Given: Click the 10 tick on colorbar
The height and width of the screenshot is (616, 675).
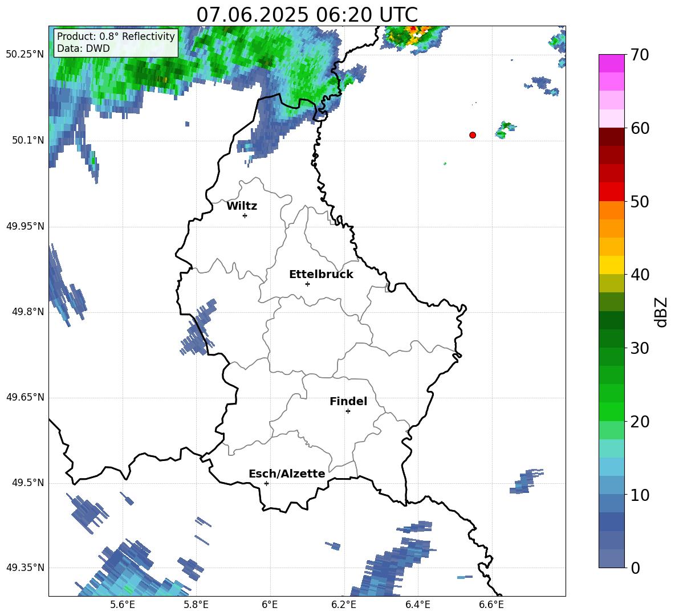Looking at the screenshot, I should pos(640,495).
